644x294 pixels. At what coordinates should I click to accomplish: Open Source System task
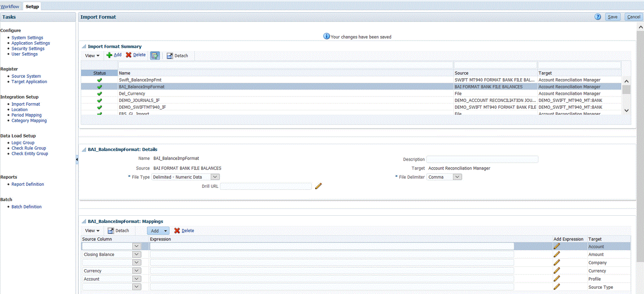click(26, 76)
